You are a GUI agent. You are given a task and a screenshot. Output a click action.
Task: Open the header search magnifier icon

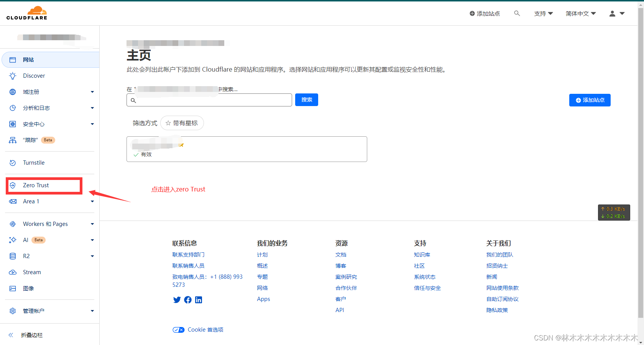click(x=517, y=13)
